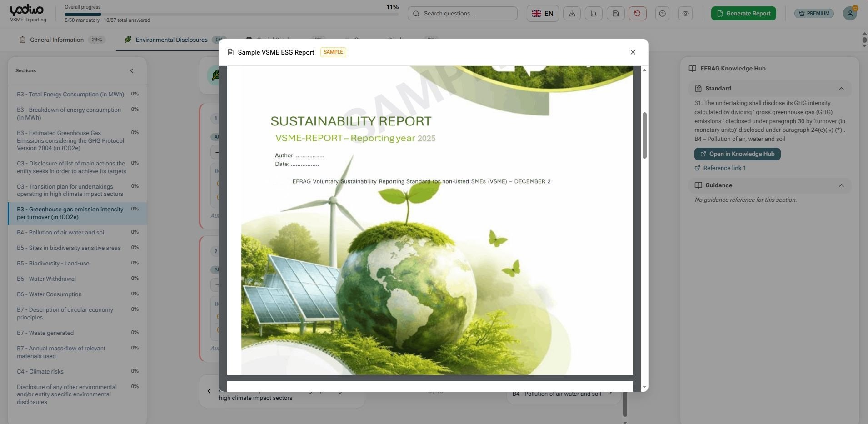Image resolution: width=868 pixels, height=424 pixels.
Task: Toggle the eye preview icon
Action: (x=685, y=14)
